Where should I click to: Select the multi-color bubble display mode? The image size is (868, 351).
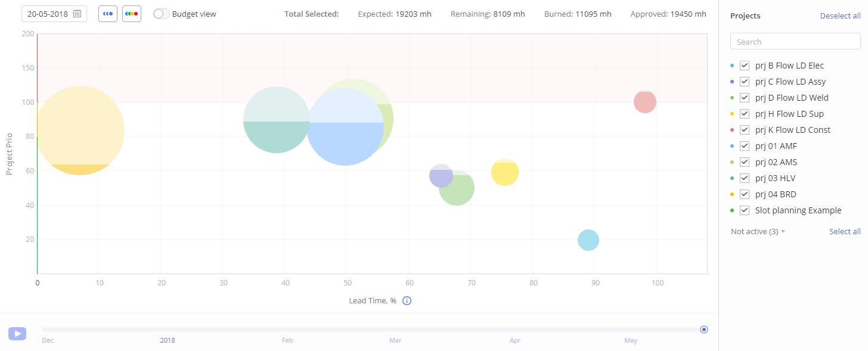tap(131, 13)
